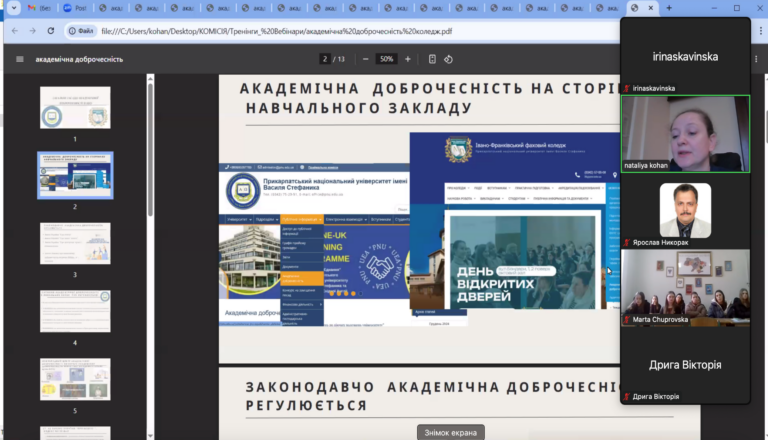
Task: Open page 3 thumbnail
Action: click(75, 244)
